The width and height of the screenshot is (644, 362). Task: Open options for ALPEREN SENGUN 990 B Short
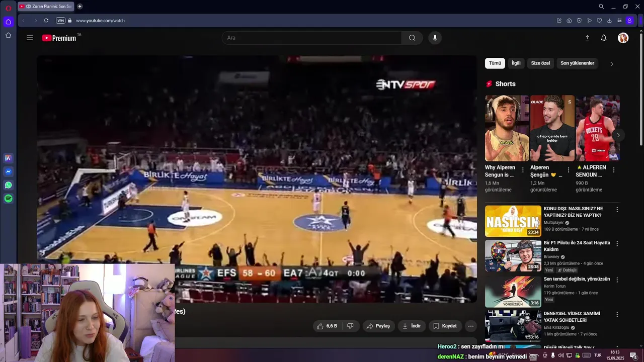point(614,170)
